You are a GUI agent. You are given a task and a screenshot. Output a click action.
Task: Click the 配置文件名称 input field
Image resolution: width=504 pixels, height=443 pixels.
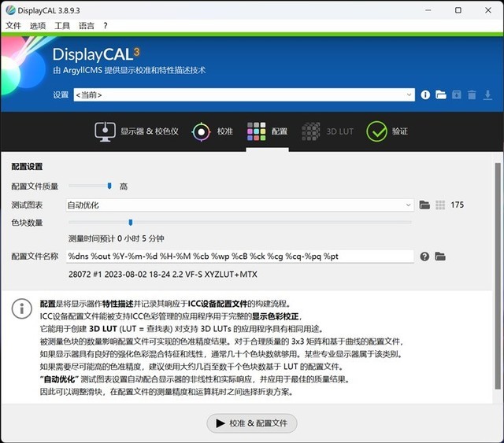(239, 257)
